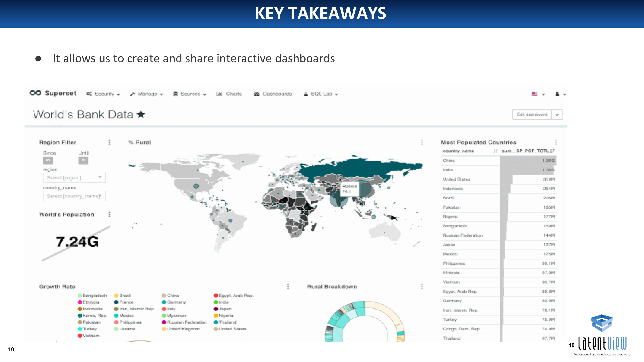Open the language flag dropdown
The height and width of the screenshot is (362, 644).
[538, 94]
